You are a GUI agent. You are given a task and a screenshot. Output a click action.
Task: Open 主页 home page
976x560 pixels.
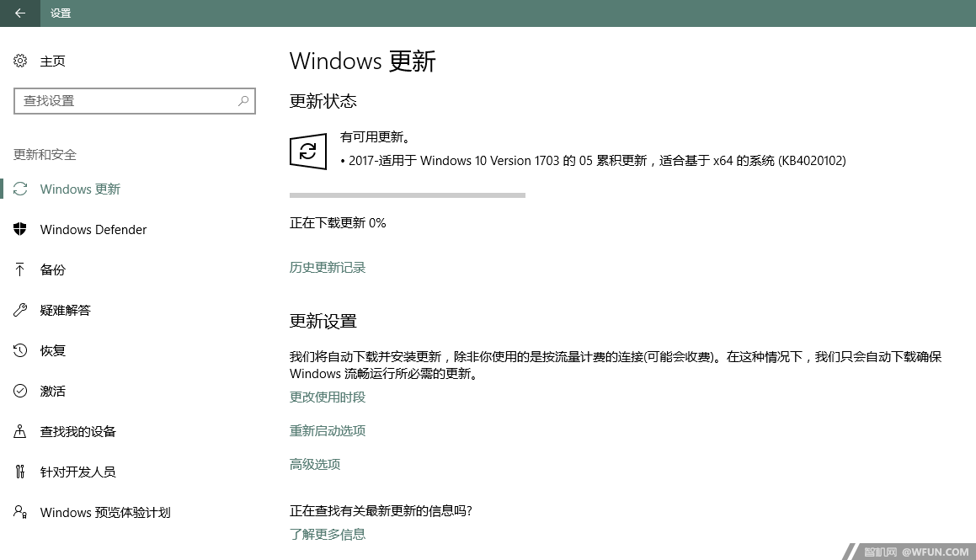[52, 61]
